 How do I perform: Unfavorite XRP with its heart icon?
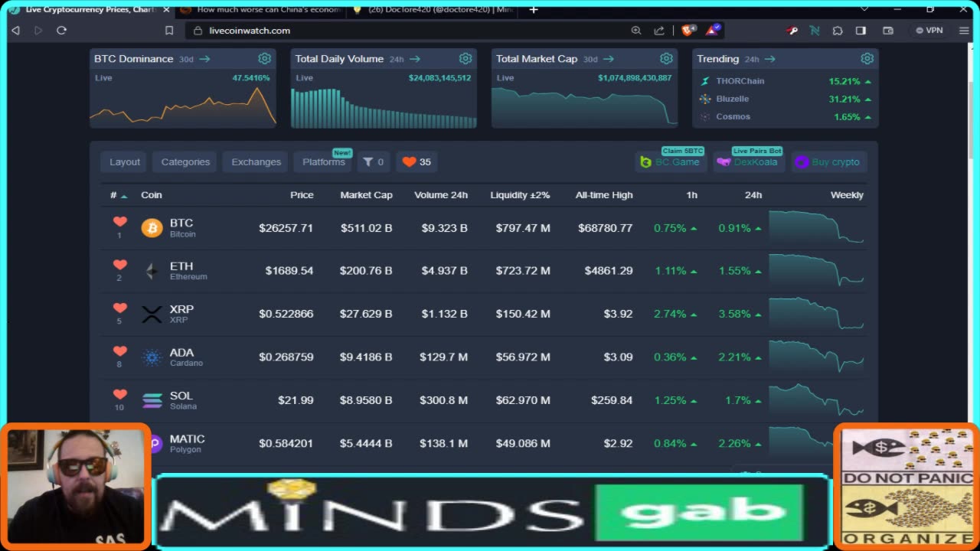click(x=119, y=308)
